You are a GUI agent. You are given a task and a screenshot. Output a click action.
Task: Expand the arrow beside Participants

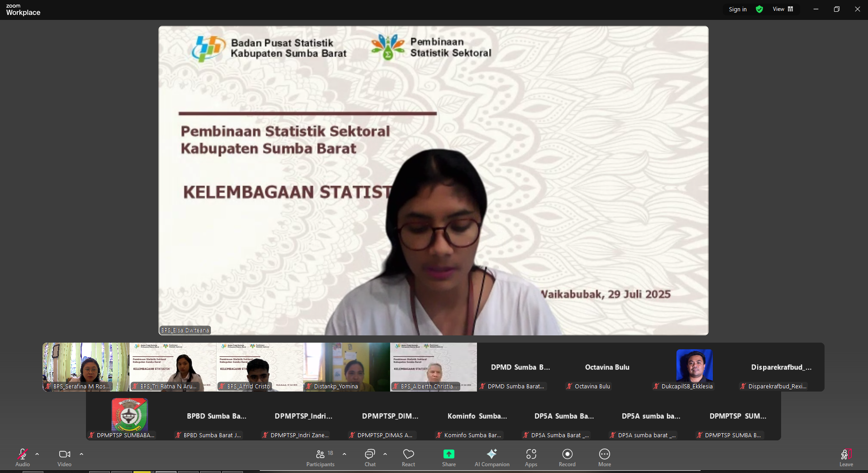[x=344, y=454]
